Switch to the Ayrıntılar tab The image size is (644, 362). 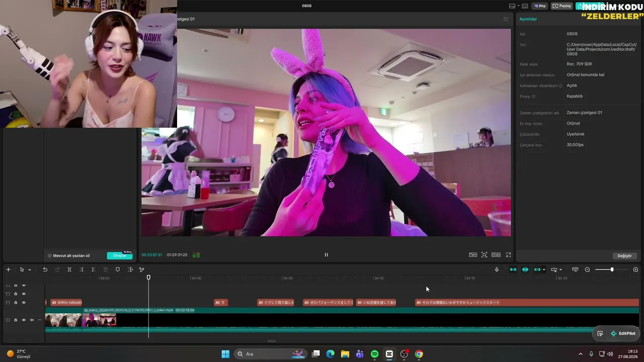pyautogui.click(x=528, y=19)
